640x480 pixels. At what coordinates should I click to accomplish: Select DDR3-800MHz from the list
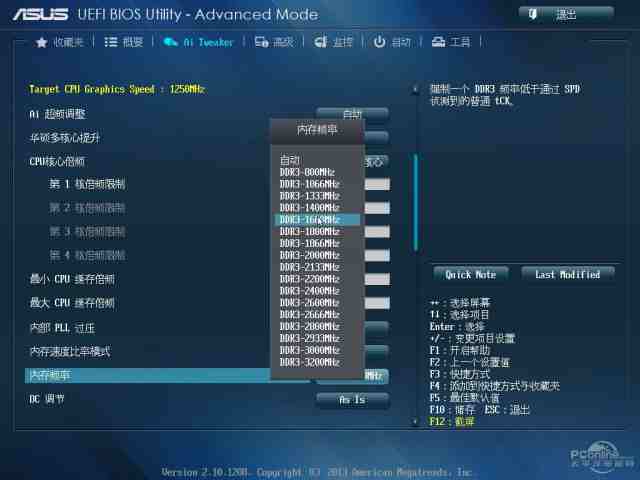click(307, 172)
